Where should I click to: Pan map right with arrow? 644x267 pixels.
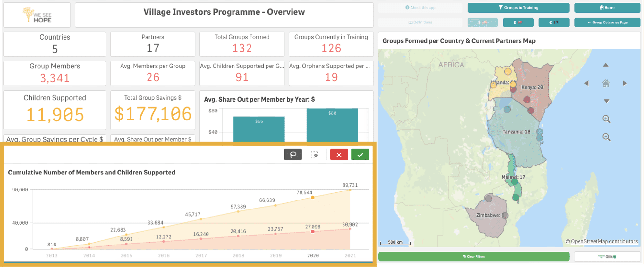(x=624, y=83)
